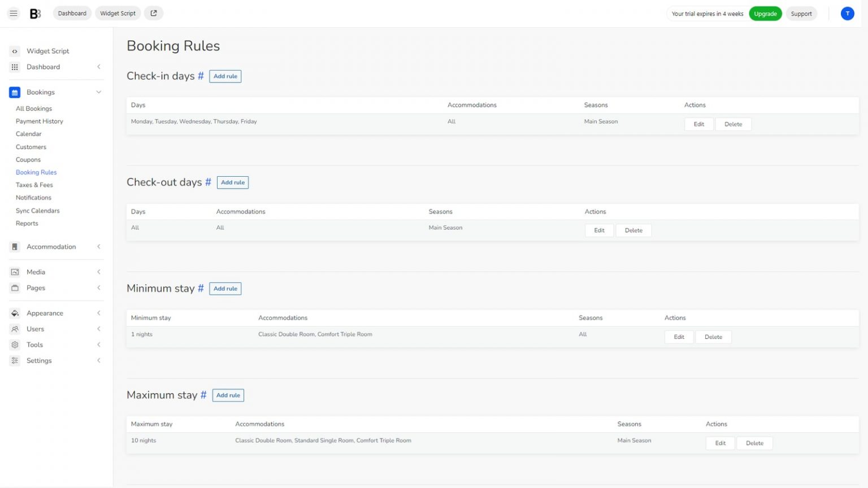Expand the Tools section
The image size is (868, 488).
[98, 345]
